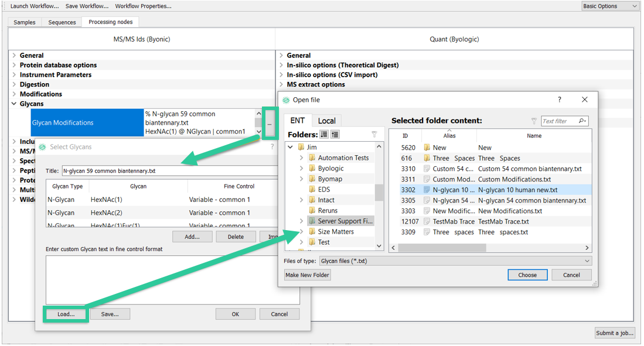Click the Open file dialog app icon

click(287, 100)
